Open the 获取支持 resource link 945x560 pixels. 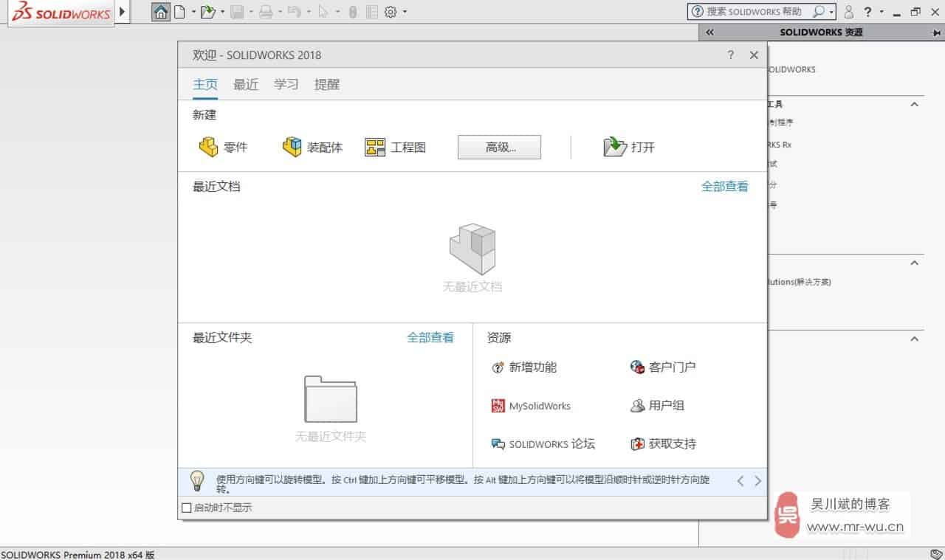[x=663, y=444]
